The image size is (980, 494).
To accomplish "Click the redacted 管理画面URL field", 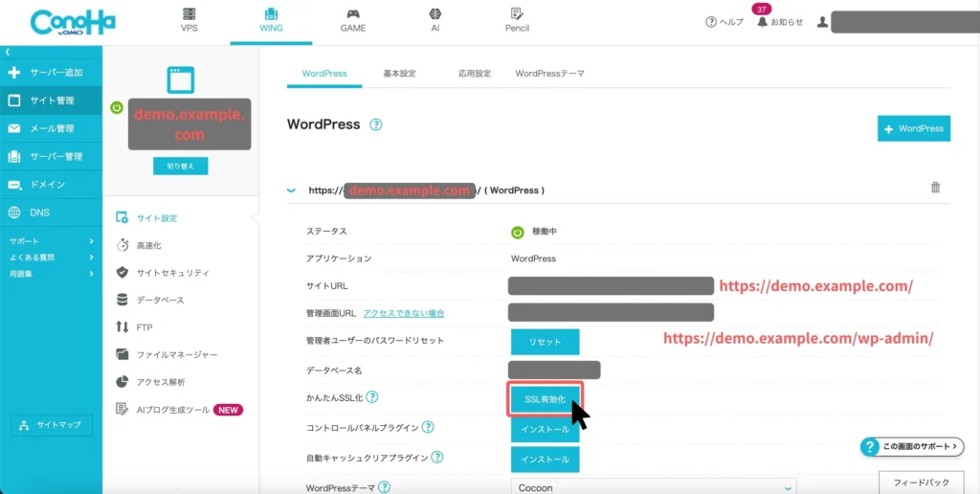I will point(612,313).
